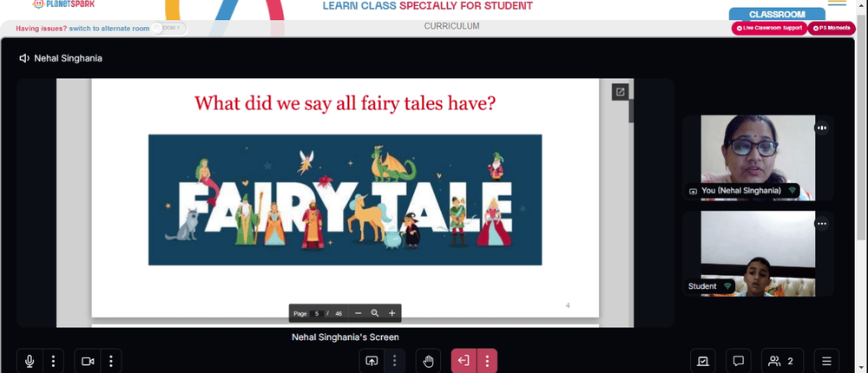Open the bottom-right hamburger menu

pyautogui.click(x=826, y=361)
